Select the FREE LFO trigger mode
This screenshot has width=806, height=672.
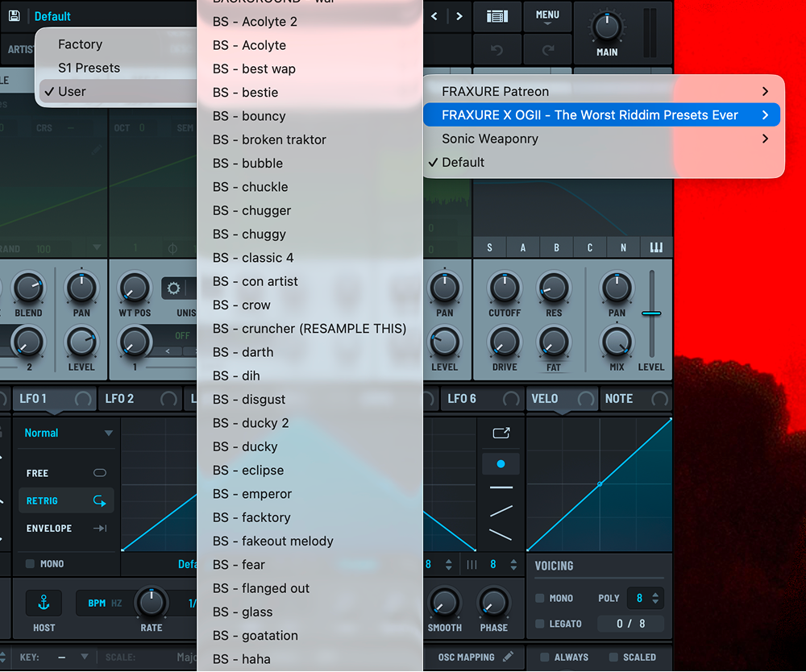[66, 473]
